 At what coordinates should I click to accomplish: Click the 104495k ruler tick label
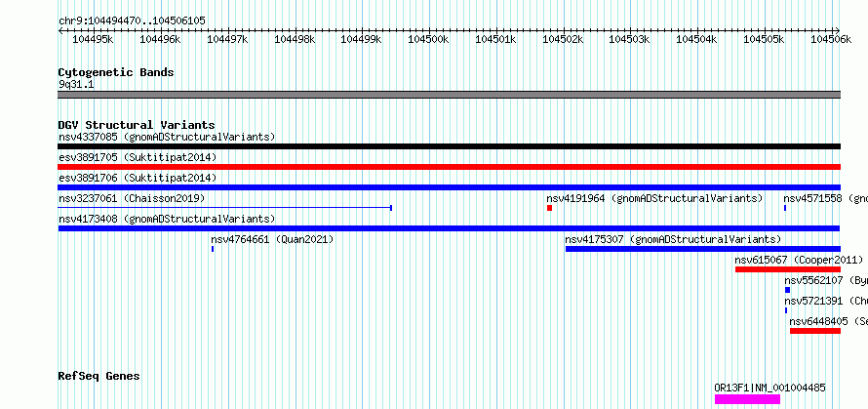pyautogui.click(x=93, y=39)
